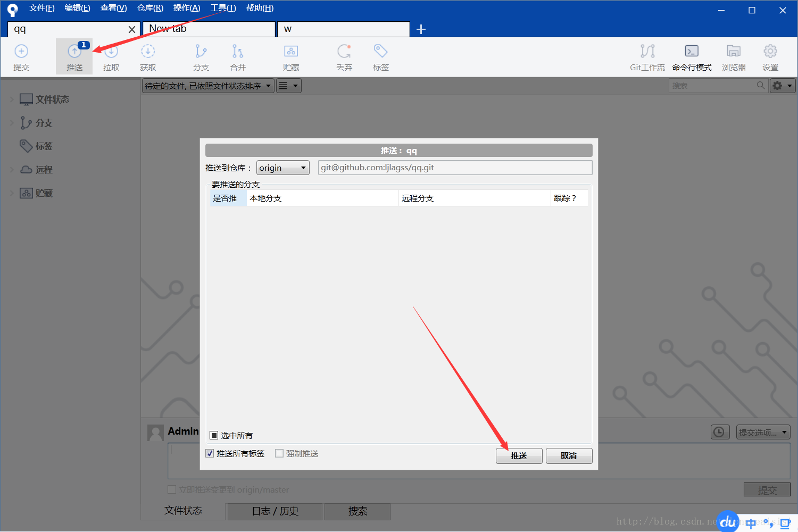Viewport: 798px width, 532px height.
Task: Switch to the w repository tab
Action: pyautogui.click(x=344, y=29)
